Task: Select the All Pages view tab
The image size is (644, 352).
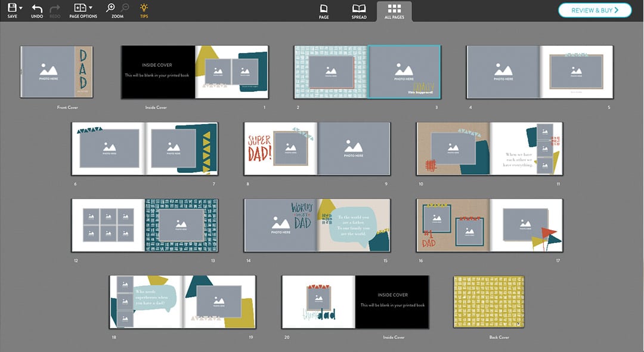Action: (x=394, y=11)
